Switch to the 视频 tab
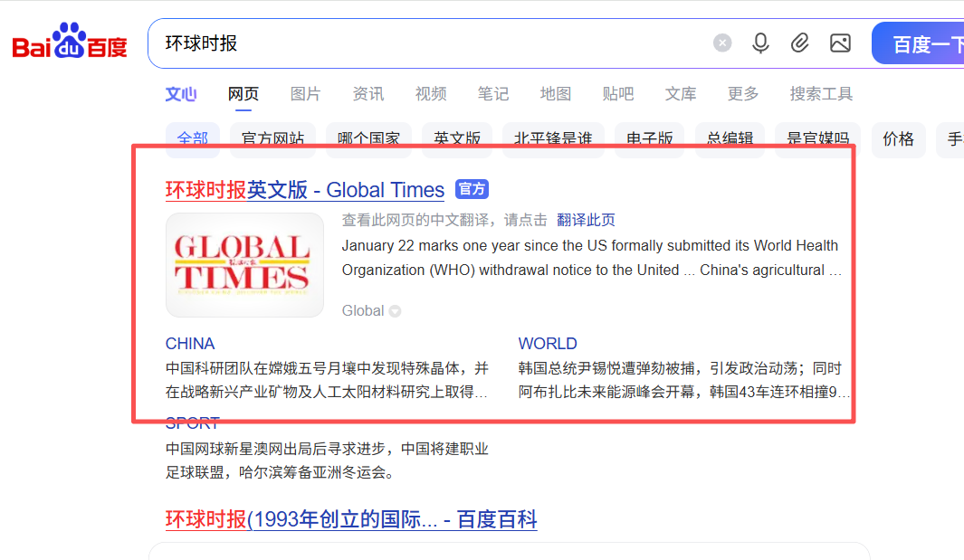The height and width of the screenshot is (560, 964). 431,94
